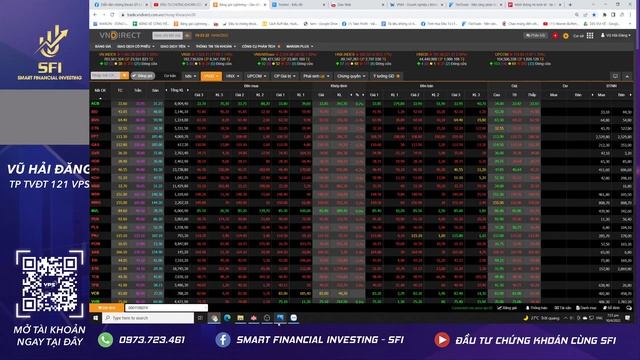
Task: Open the CP Giá trị dropdown
Action: 284,76
